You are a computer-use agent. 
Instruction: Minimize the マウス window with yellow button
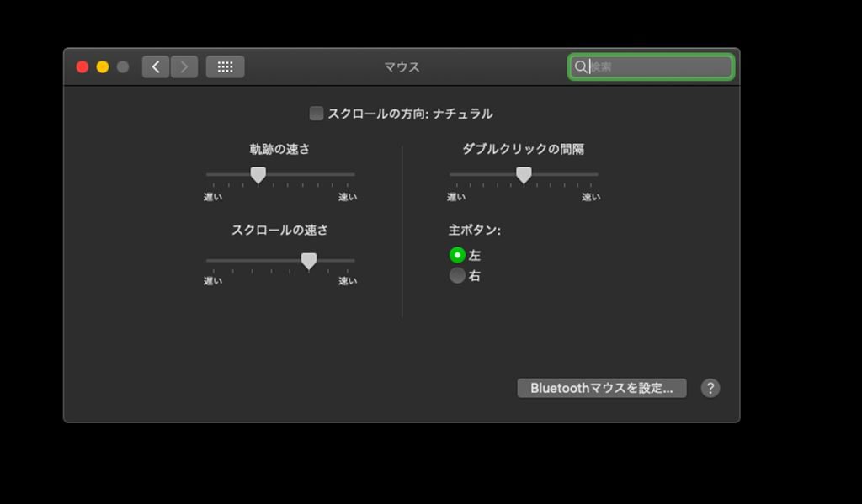pyautogui.click(x=103, y=67)
